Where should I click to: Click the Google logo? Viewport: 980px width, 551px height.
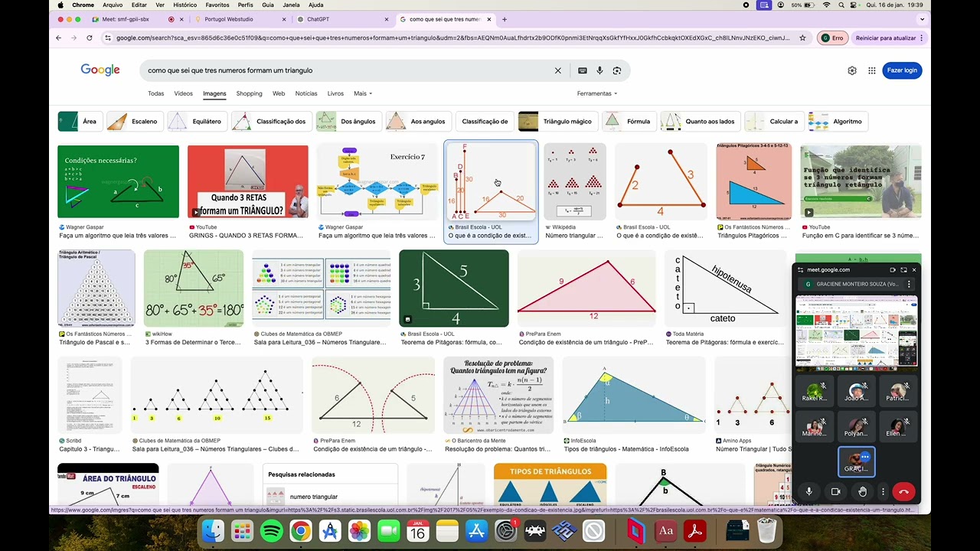[x=100, y=70]
